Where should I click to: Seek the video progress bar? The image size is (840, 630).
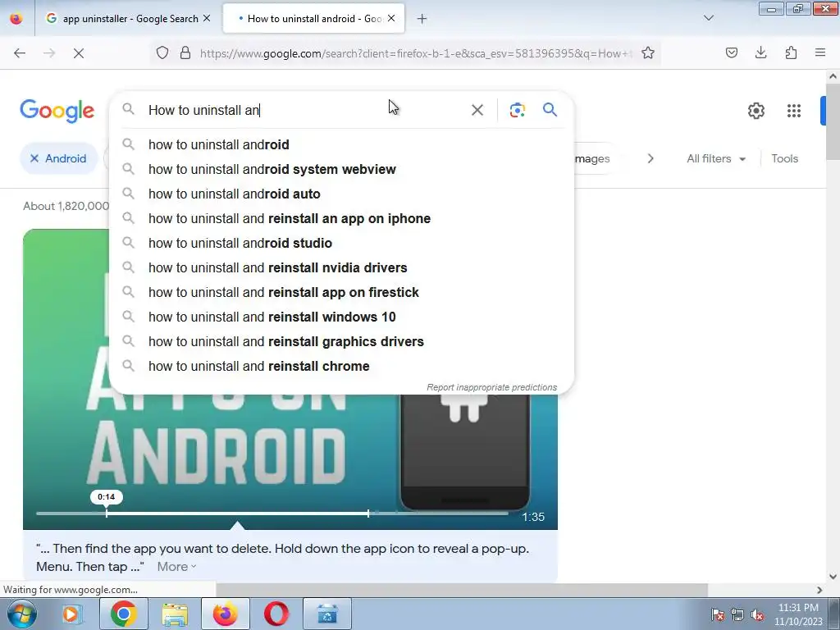272,514
